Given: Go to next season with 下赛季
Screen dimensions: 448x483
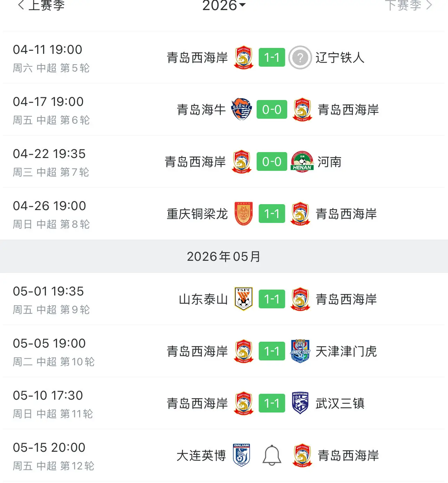Looking at the screenshot, I should [408, 5].
